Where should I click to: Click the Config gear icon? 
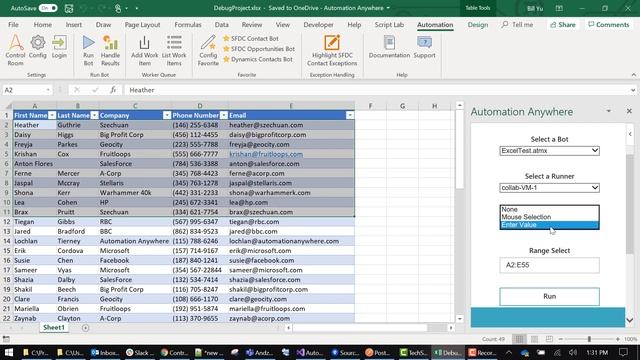tap(38, 47)
